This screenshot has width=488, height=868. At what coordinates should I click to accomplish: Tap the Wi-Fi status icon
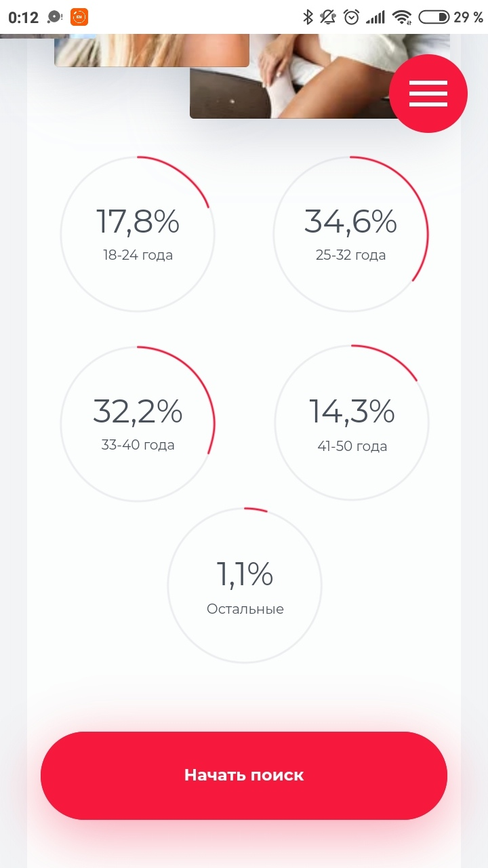[x=403, y=17]
